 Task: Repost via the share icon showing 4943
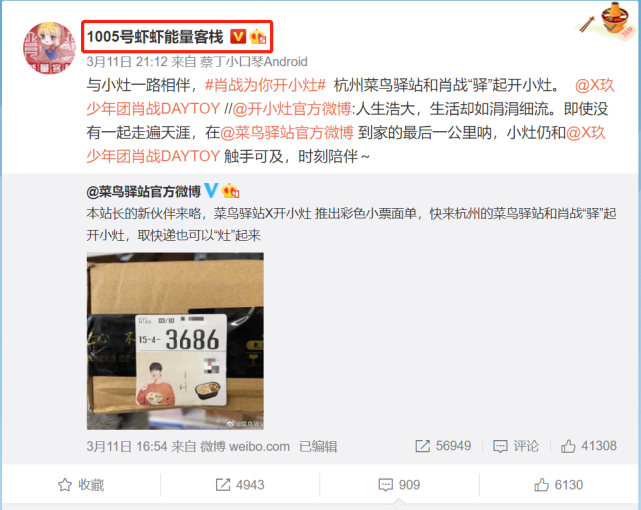pos(240,485)
